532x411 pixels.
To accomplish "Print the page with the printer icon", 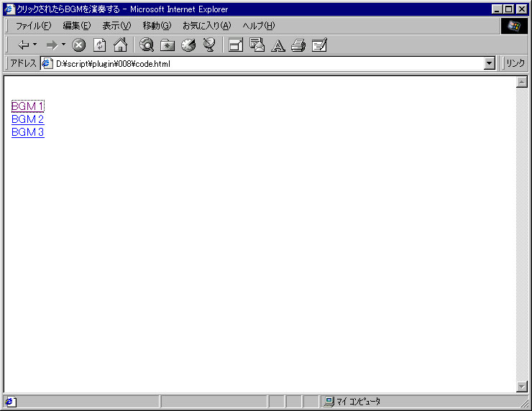I will click(298, 45).
